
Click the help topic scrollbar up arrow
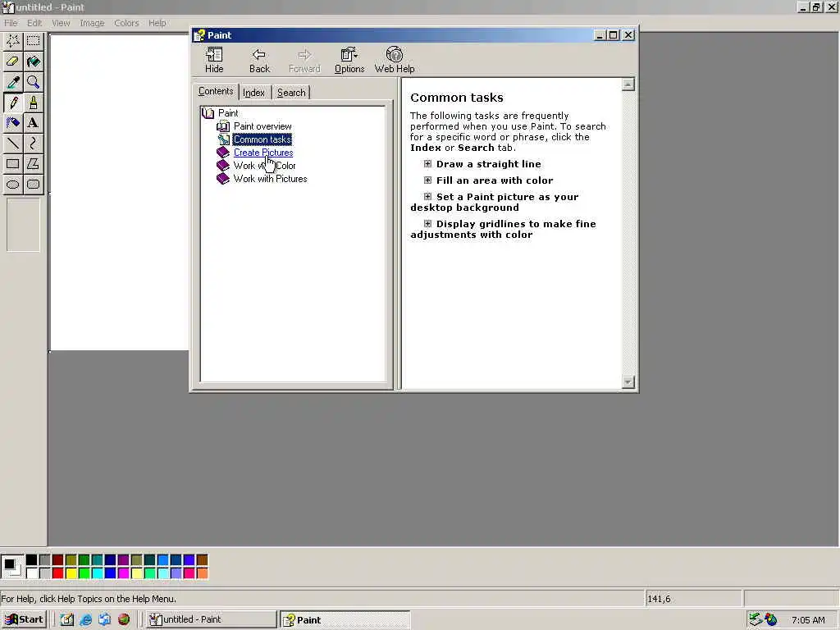628,84
